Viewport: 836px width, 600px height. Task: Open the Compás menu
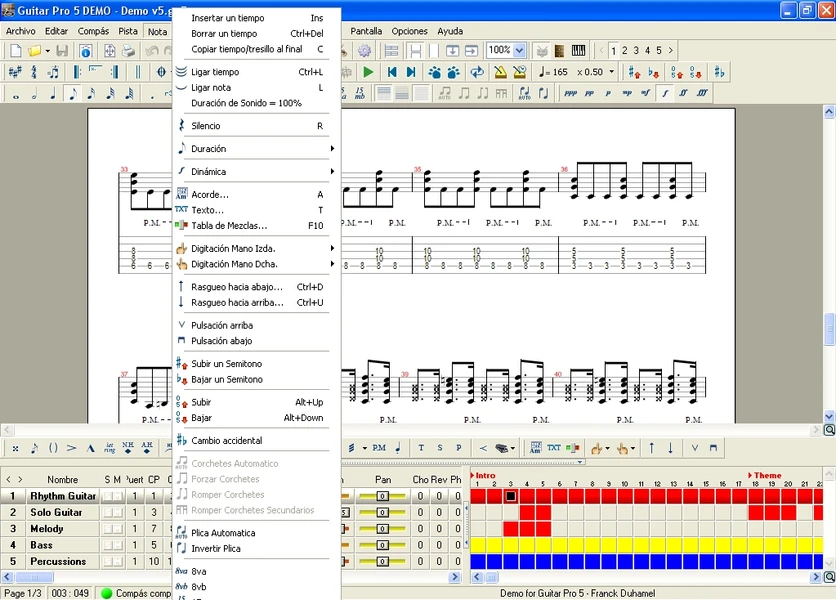click(x=93, y=31)
